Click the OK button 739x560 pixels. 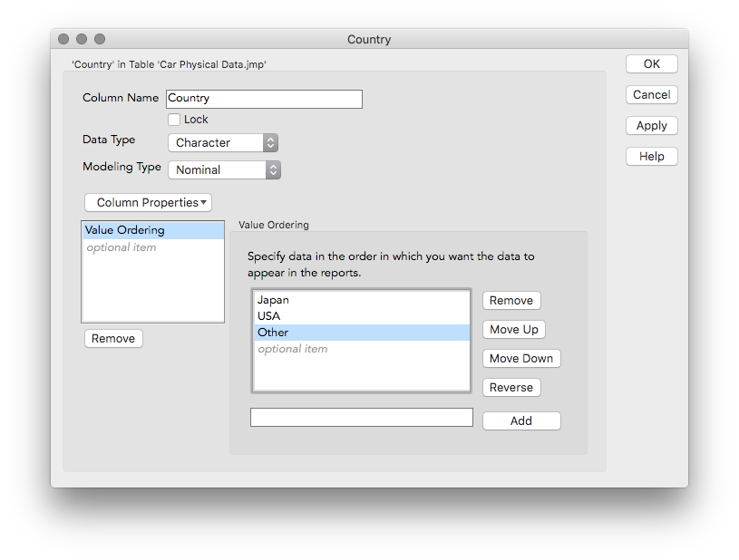tap(651, 64)
